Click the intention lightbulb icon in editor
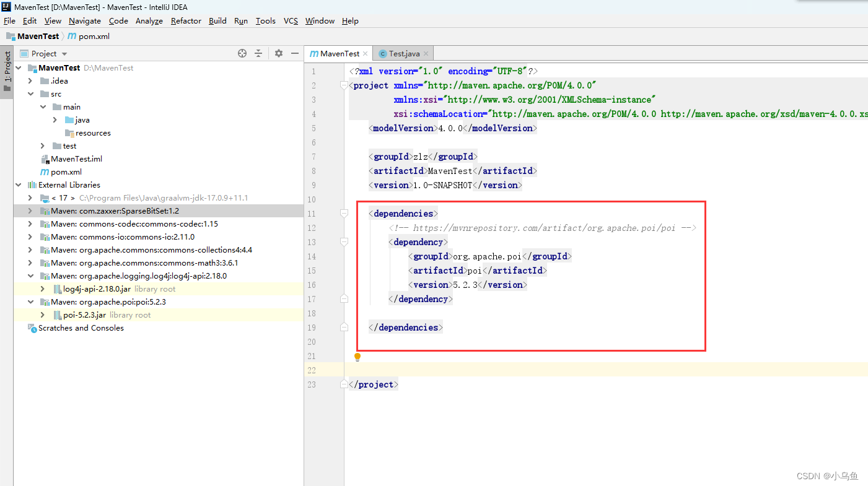868x486 pixels. 357,357
